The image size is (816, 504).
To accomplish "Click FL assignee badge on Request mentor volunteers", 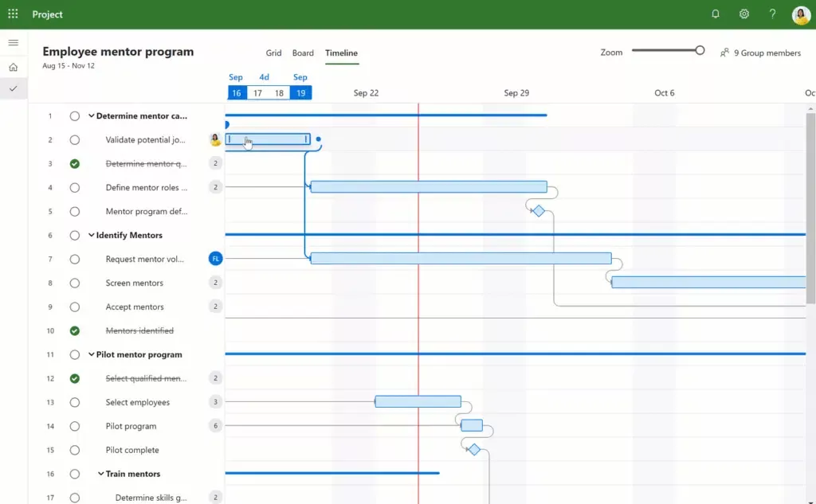I will pos(215,259).
